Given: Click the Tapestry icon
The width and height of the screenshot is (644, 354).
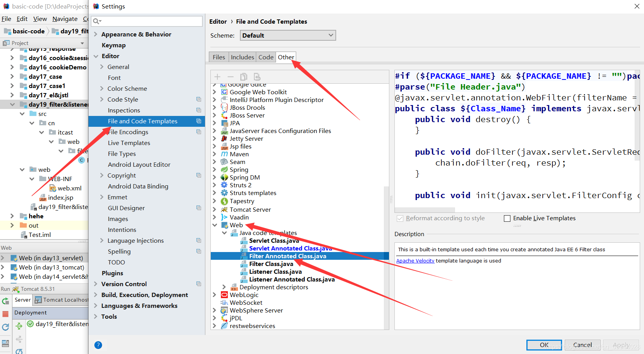Looking at the screenshot, I should point(224,201).
